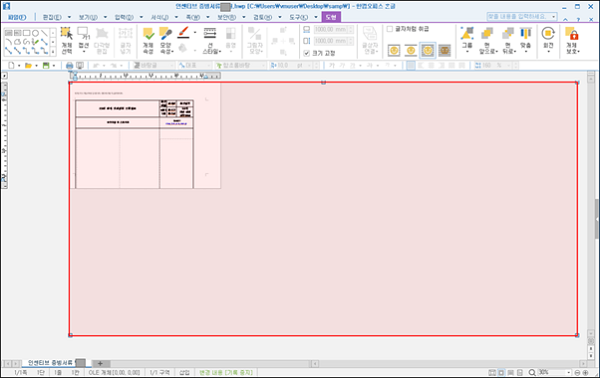Click the zoom out minus icon

(x=577, y=372)
